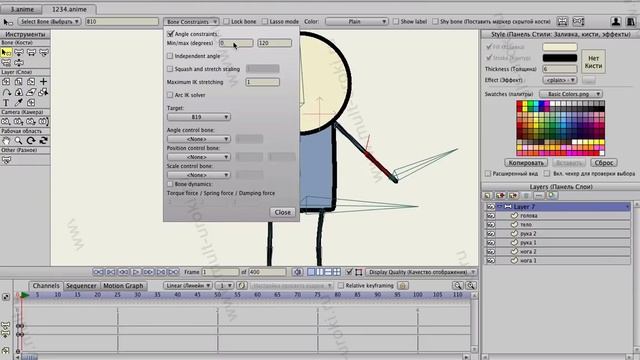
Task: Select the highlighted Select Bone arrow tool
Action: coord(6,52)
